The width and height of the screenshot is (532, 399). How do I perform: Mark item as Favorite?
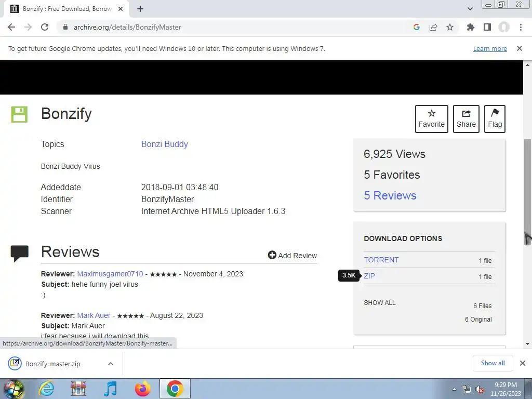click(x=432, y=119)
